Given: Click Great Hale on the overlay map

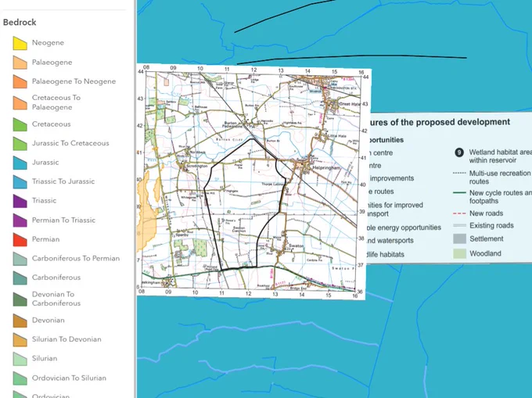Looking at the screenshot, I should 349,104.
